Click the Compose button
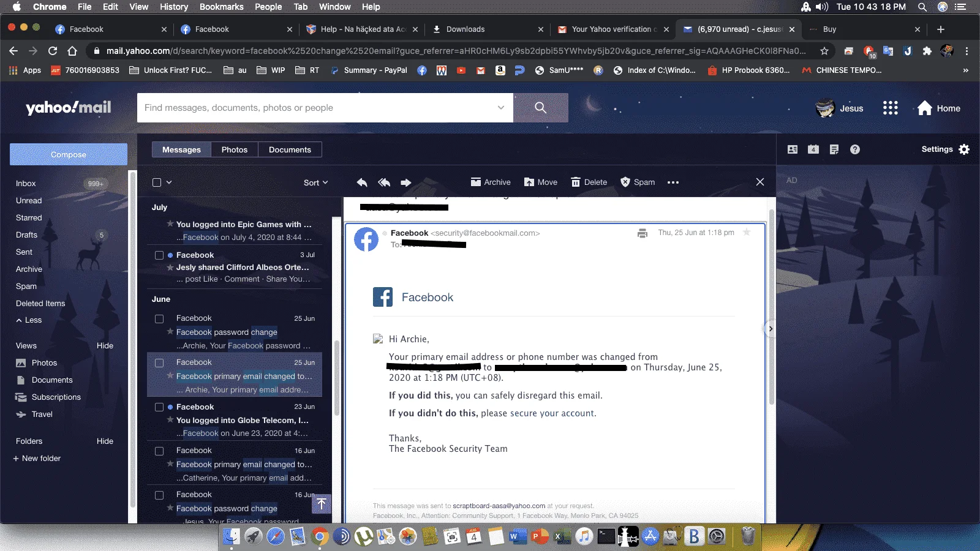 click(69, 154)
